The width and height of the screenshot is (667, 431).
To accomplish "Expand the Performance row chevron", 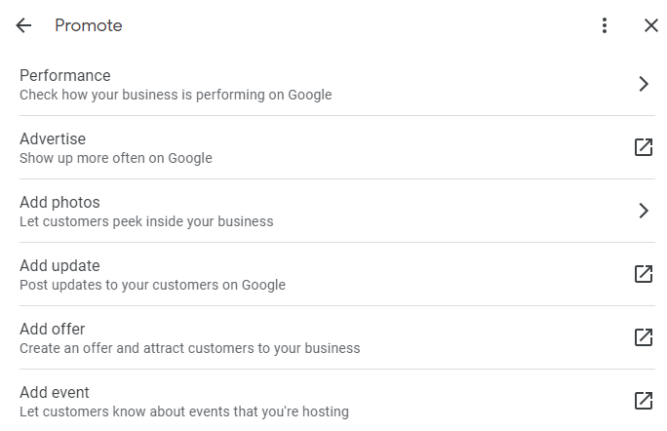I will coord(644,84).
